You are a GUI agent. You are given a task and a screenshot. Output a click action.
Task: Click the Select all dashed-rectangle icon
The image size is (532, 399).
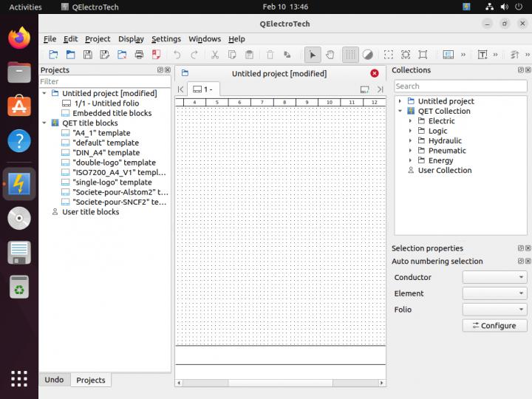coord(389,55)
